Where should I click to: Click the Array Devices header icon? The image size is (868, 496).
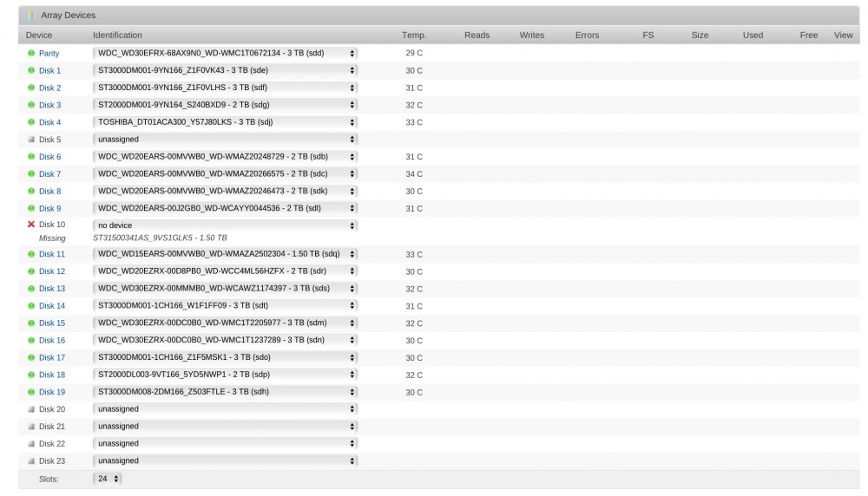(x=31, y=16)
